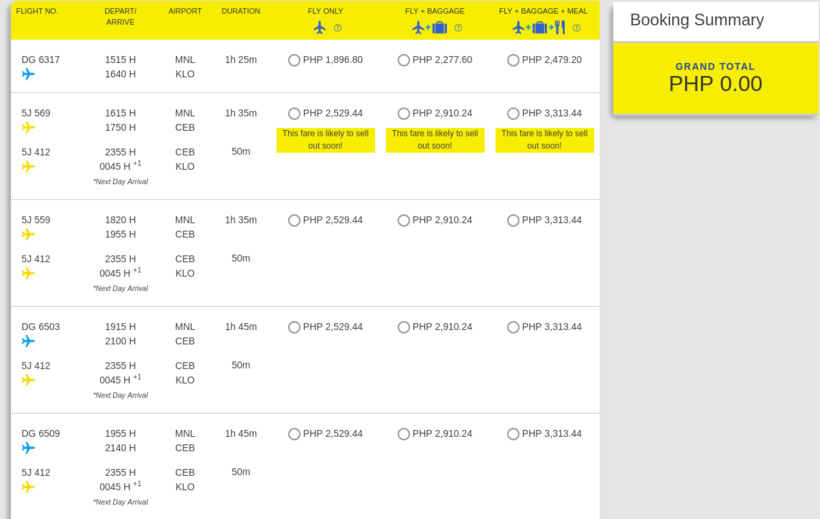Click the blue plane icon under DG 6503
Screen dimensions: 820x519
point(28,341)
